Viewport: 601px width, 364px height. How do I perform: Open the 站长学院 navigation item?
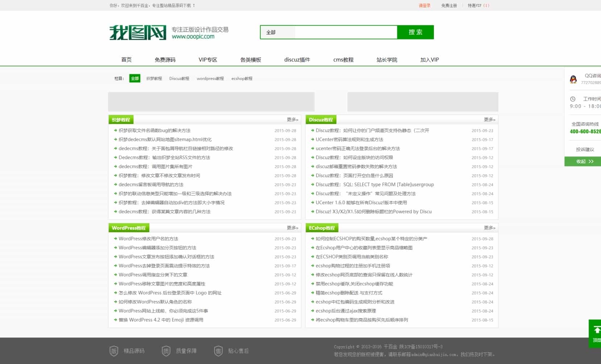[x=387, y=60]
